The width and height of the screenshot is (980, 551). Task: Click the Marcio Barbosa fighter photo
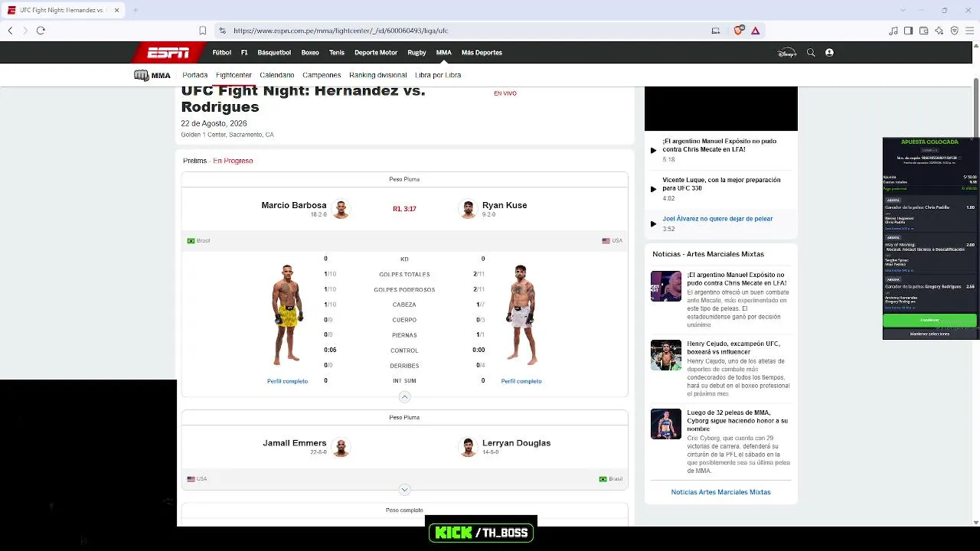pyautogui.click(x=287, y=315)
